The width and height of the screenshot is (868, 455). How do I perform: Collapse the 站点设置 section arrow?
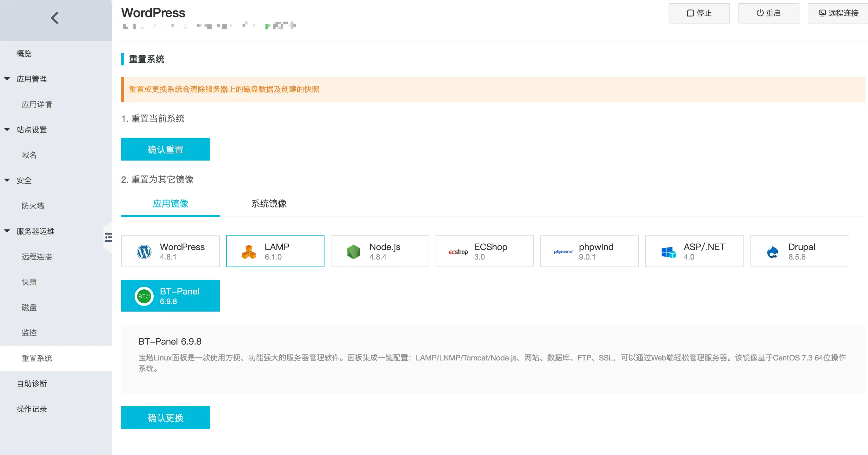(x=7, y=129)
